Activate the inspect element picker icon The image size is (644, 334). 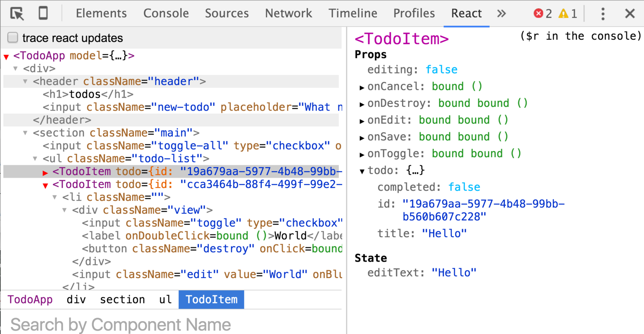tap(17, 14)
